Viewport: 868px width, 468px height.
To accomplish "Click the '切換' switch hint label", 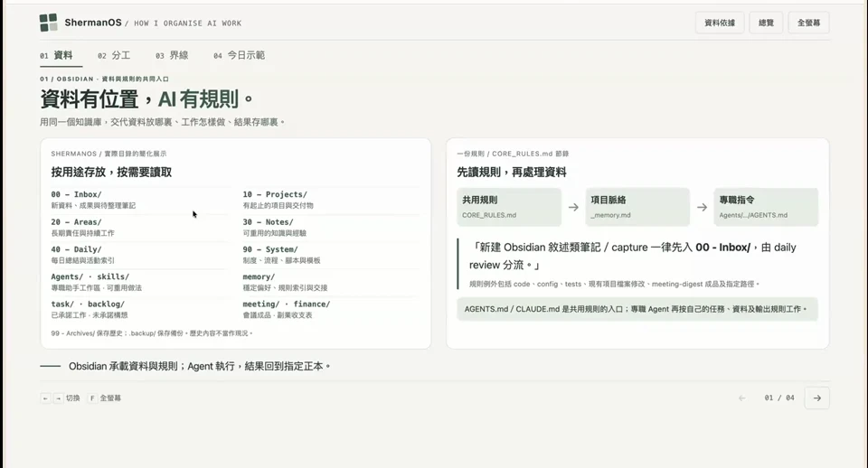I will 73,398.
